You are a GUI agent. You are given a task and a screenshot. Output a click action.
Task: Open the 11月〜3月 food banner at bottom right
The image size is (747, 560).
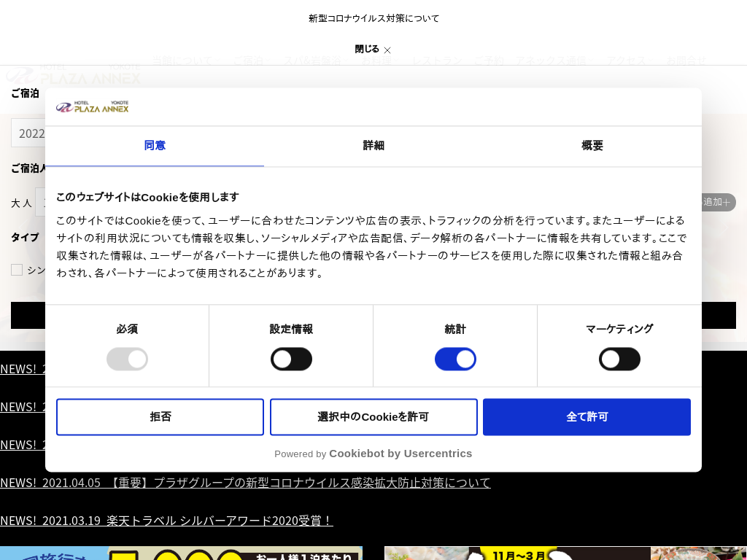pyautogui.click(x=565, y=553)
